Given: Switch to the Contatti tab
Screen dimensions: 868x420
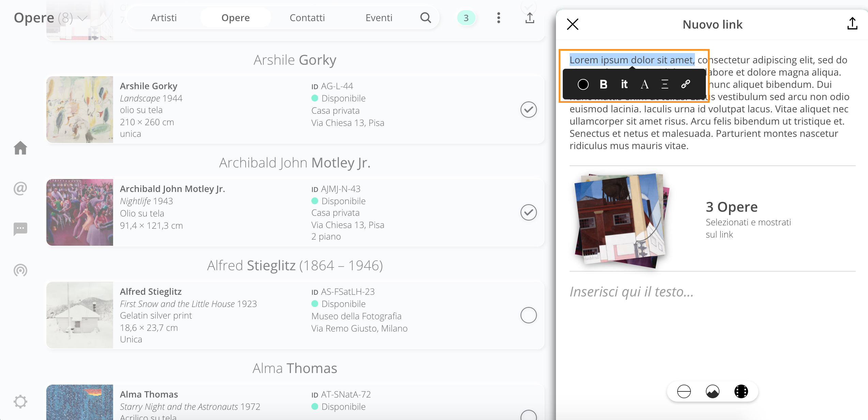Looking at the screenshot, I should [307, 18].
